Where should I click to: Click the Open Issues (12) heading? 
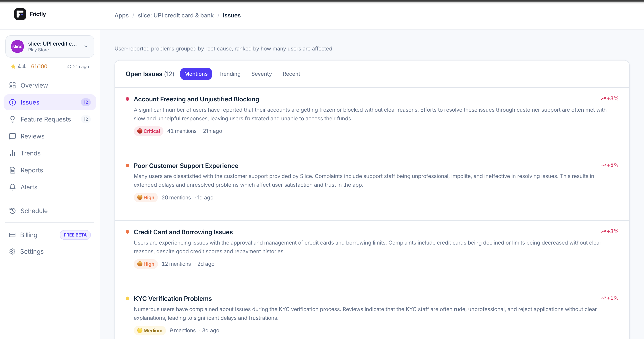[150, 74]
